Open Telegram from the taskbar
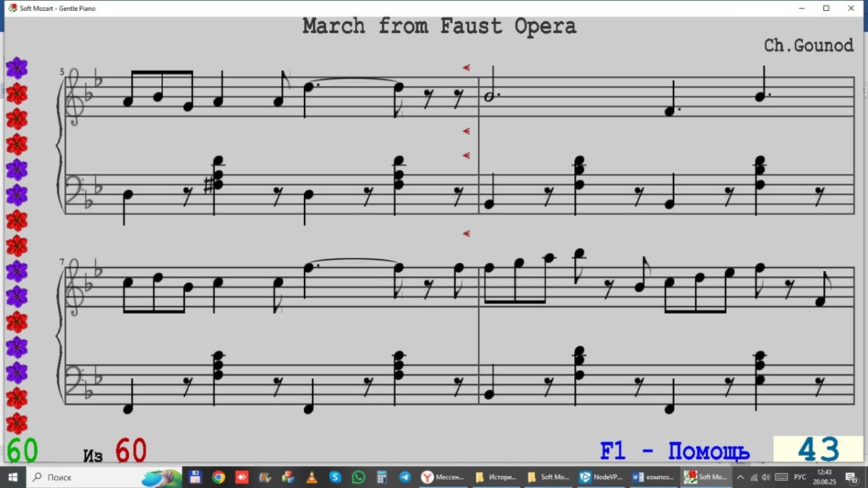 point(405,477)
